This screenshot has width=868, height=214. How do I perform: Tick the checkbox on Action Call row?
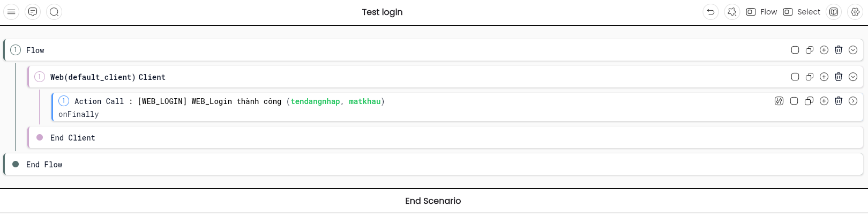point(794,101)
